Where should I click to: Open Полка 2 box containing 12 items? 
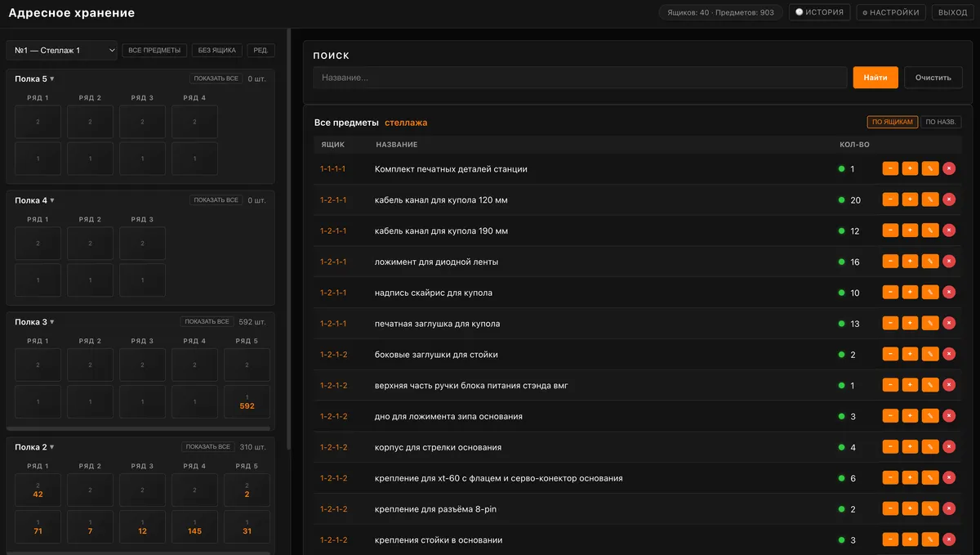click(142, 527)
